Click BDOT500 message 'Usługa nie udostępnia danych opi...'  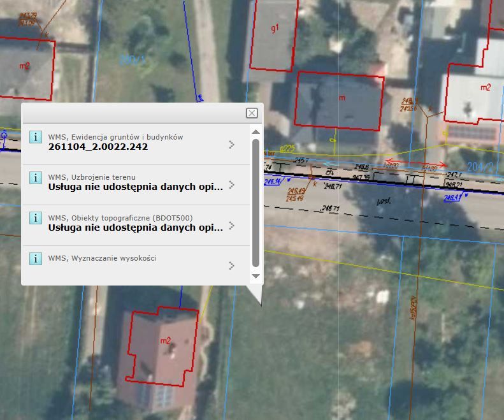pyautogui.click(x=135, y=228)
